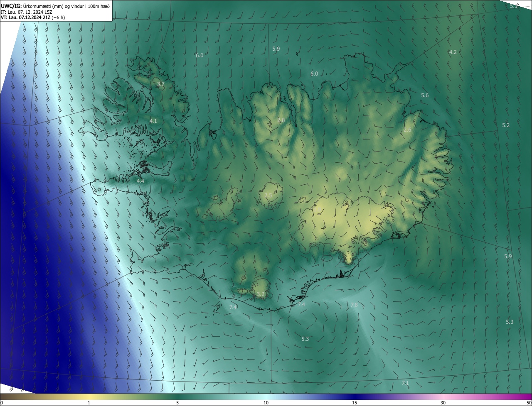Select the 15 tick label on the color scale
The height and width of the screenshot is (406, 532).
coord(355,403)
